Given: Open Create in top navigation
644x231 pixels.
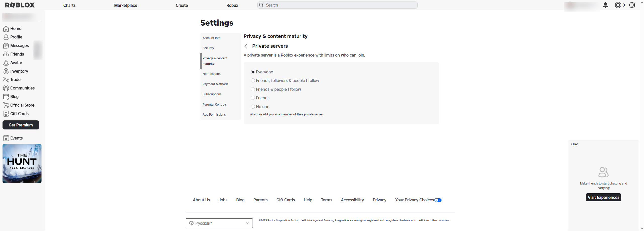Looking at the screenshot, I should click(x=182, y=5).
